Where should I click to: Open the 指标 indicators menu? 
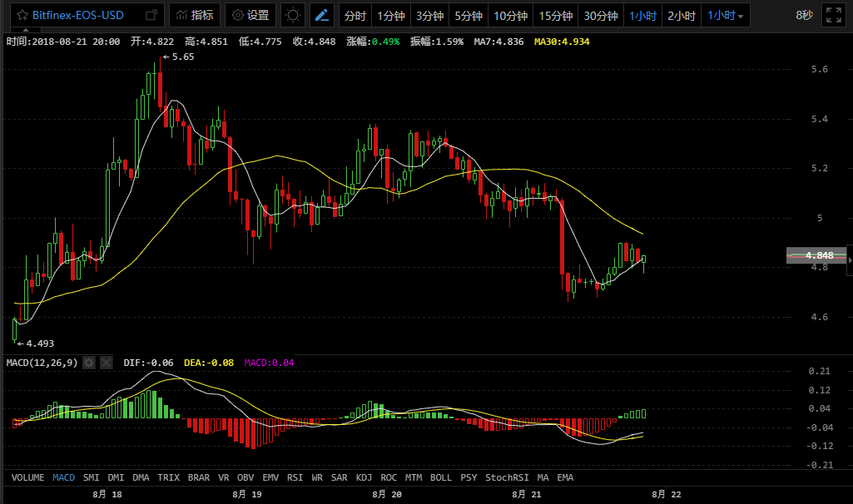195,15
